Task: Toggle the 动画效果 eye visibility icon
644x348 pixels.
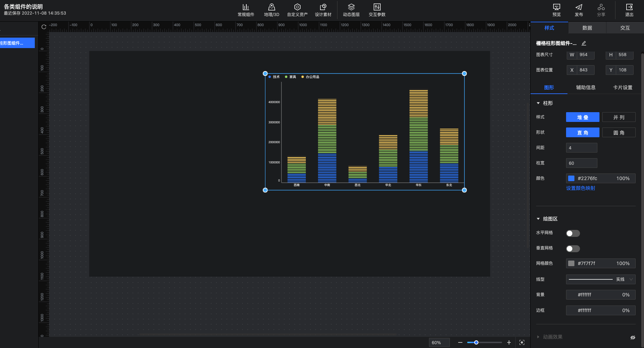Action: click(633, 337)
